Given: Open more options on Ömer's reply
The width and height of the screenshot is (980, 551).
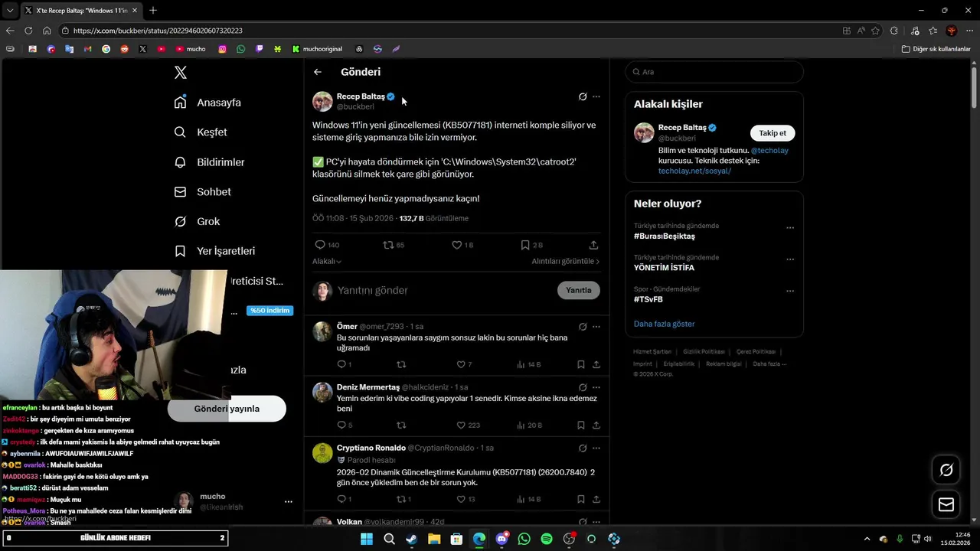Looking at the screenshot, I should (596, 327).
